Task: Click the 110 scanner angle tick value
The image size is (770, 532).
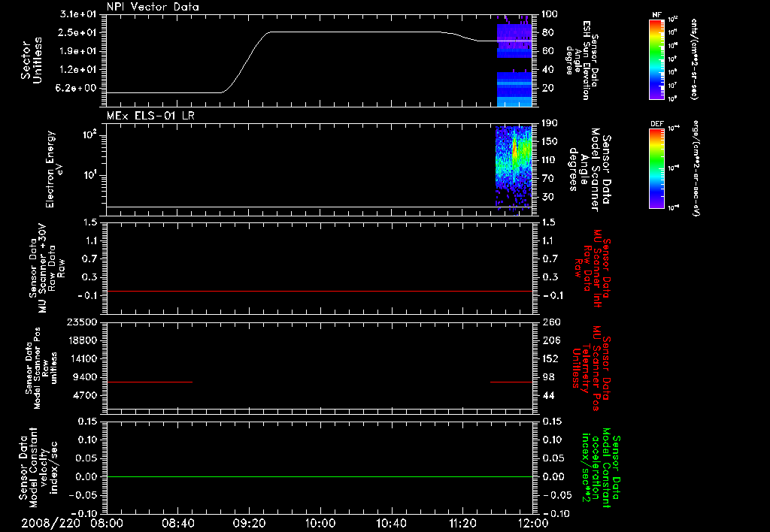Action: (x=550, y=160)
